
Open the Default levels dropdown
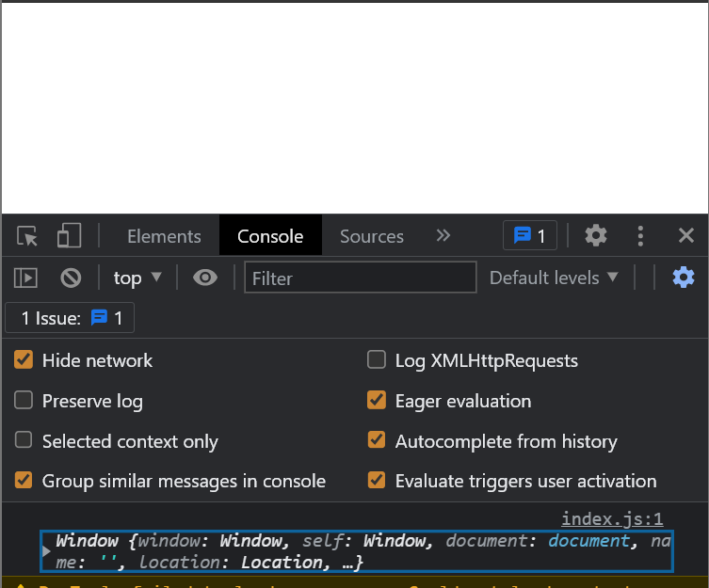[x=554, y=278]
